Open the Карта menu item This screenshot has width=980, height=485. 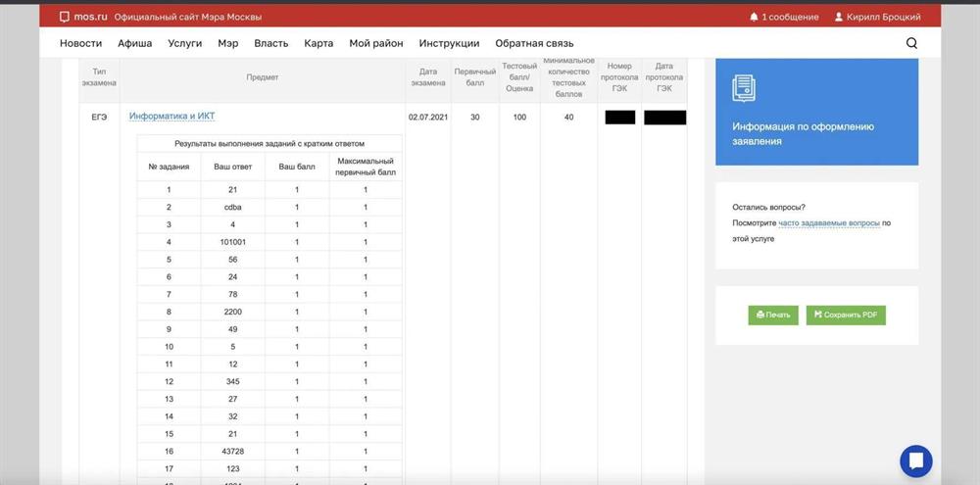(318, 43)
